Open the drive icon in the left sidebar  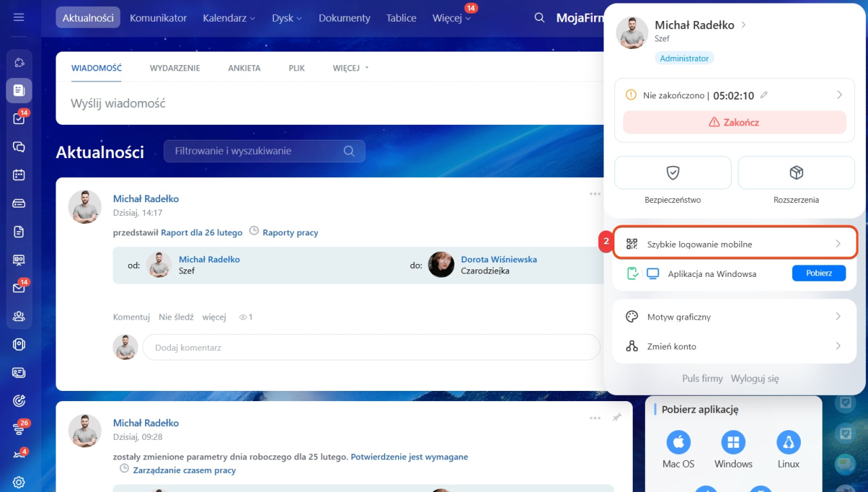pyautogui.click(x=19, y=204)
